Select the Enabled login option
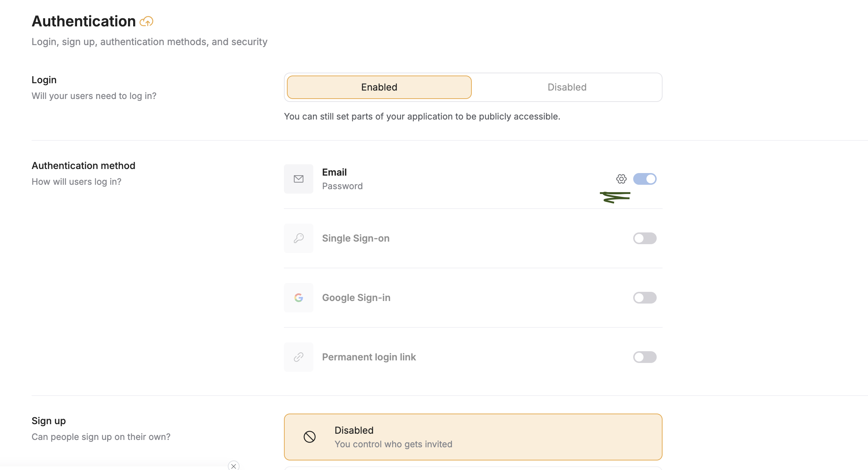Screen dimensions: 868x470 click(x=379, y=87)
